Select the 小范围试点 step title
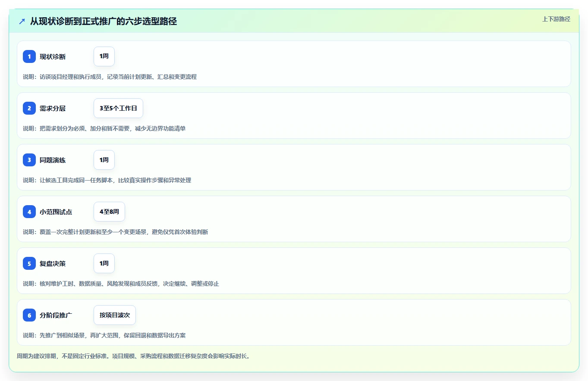This screenshot has height=381, width=588. pos(56,212)
